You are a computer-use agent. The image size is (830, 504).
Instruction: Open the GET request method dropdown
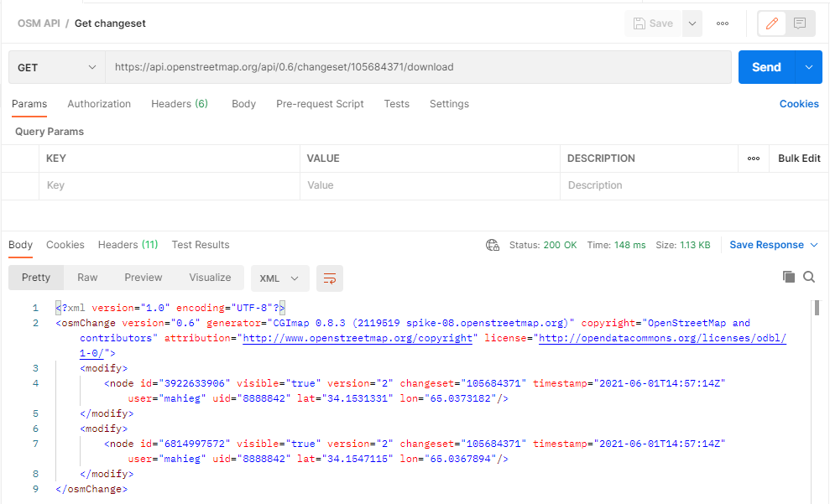(55, 66)
